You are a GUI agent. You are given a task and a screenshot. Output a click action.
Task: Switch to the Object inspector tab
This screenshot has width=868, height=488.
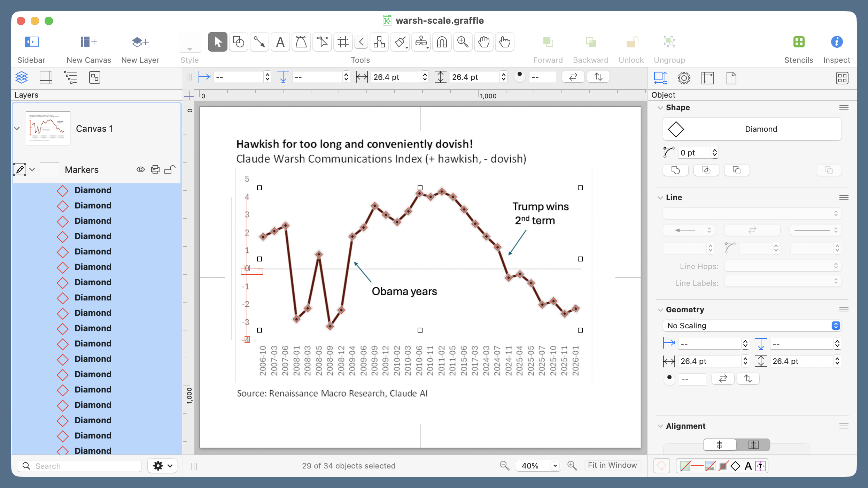[660, 77]
